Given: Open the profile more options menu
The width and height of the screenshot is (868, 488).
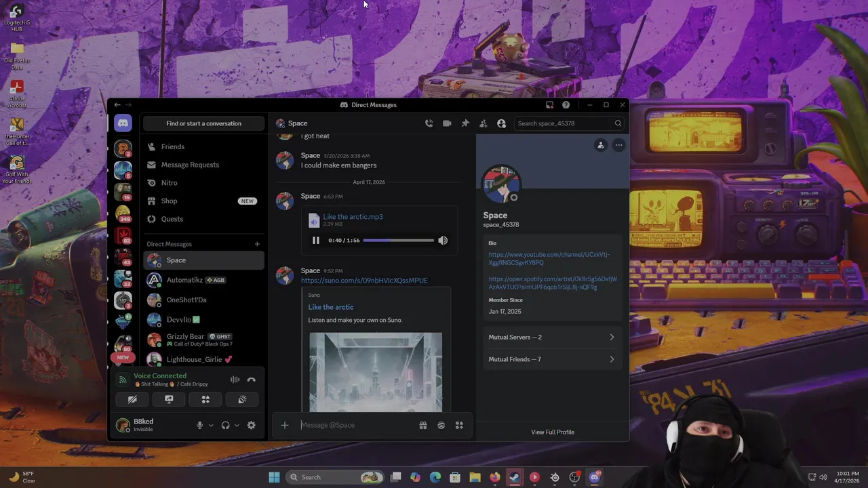Looking at the screenshot, I should pos(618,145).
